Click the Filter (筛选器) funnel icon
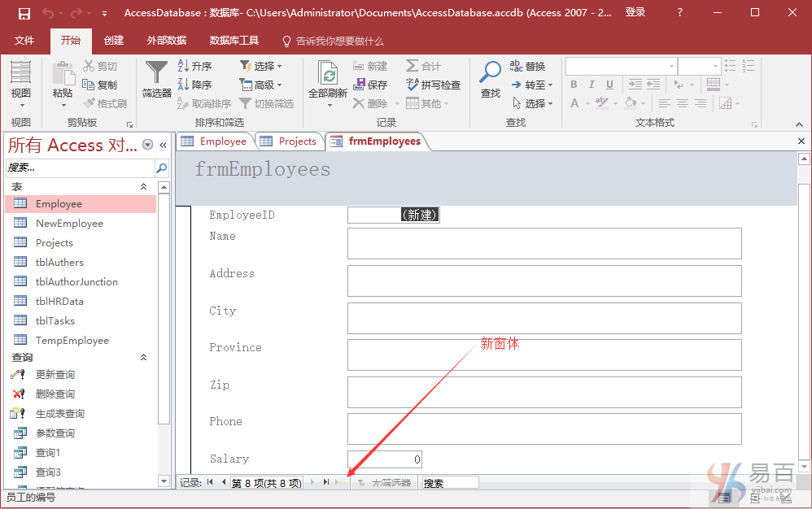This screenshot has height=509, width=812. (156, 73)
